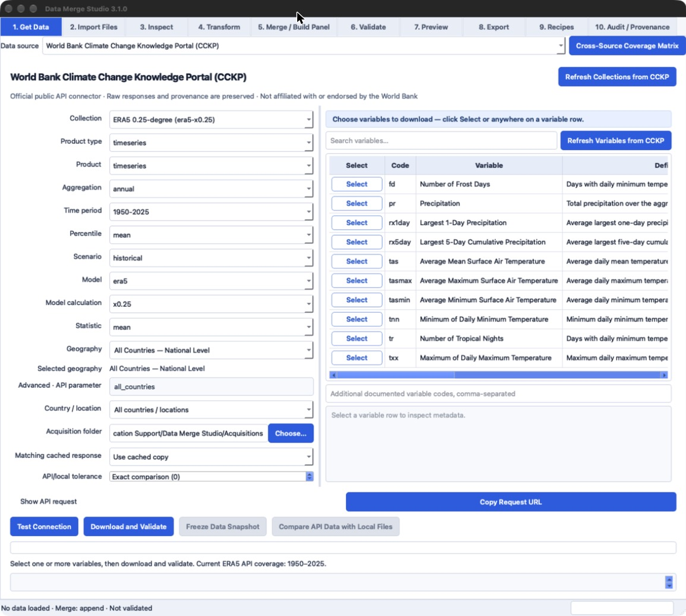Open the 7. Preview tab
Viewport: 686px width, 616px height.
point(431,27)
